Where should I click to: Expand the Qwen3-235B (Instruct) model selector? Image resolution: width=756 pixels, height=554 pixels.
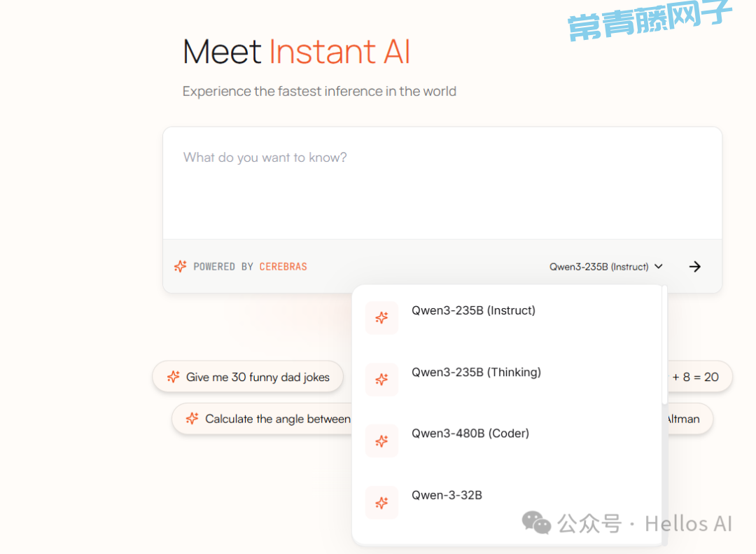click(600, 267)
